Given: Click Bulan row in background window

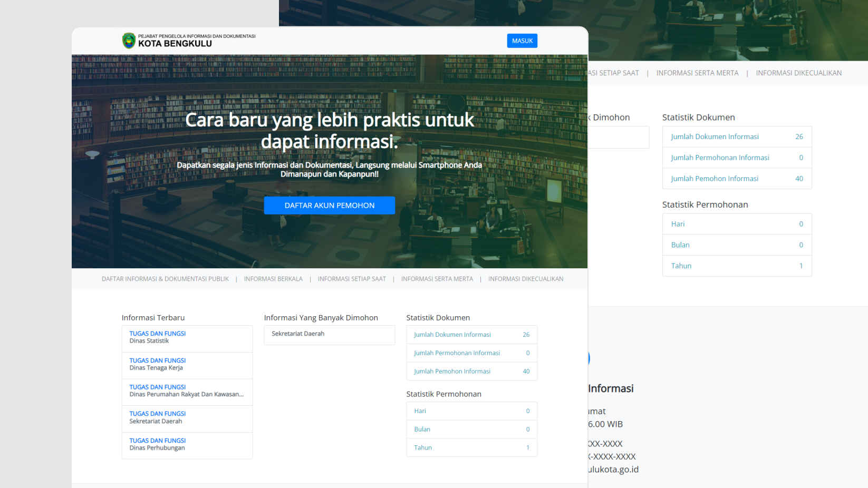Looking at the screenshot, I should click(x=737, y=245).
